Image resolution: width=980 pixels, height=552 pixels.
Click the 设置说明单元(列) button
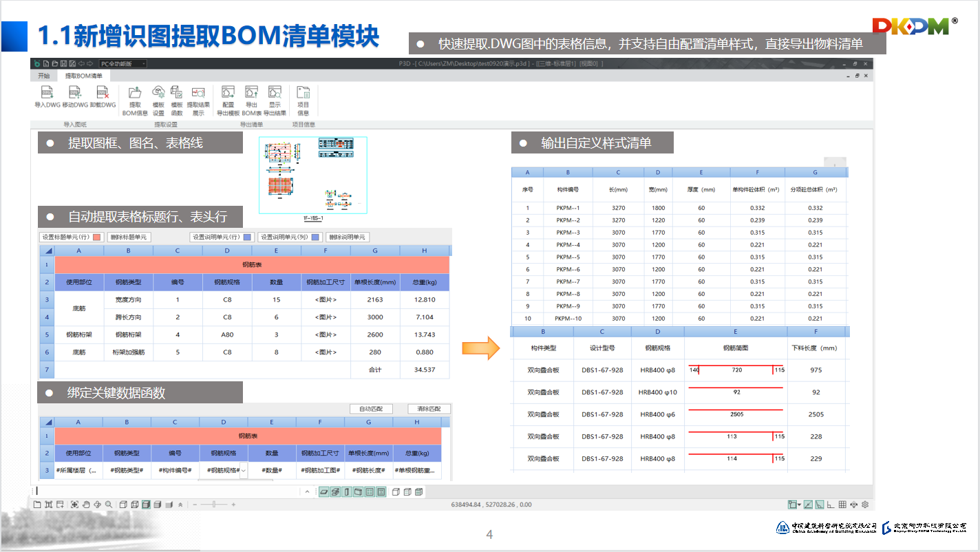pos(289,237)
